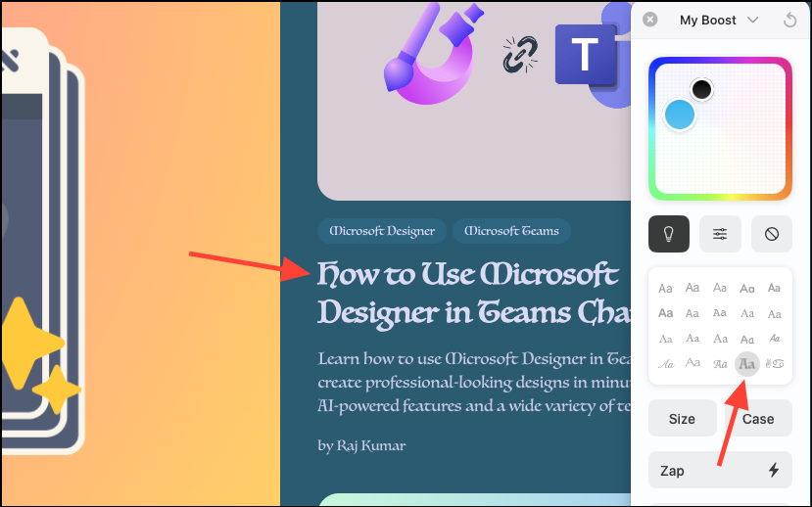Pick the first Aa font in the top row
Image resolution: width=812 pixels, height=507 pixels.
[x=665, y=288]
